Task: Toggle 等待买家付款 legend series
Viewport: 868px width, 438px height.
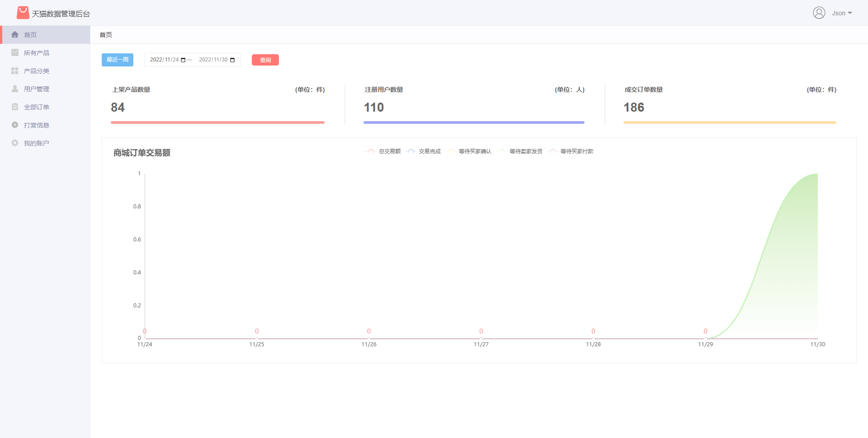Action: tap(570, 151)
